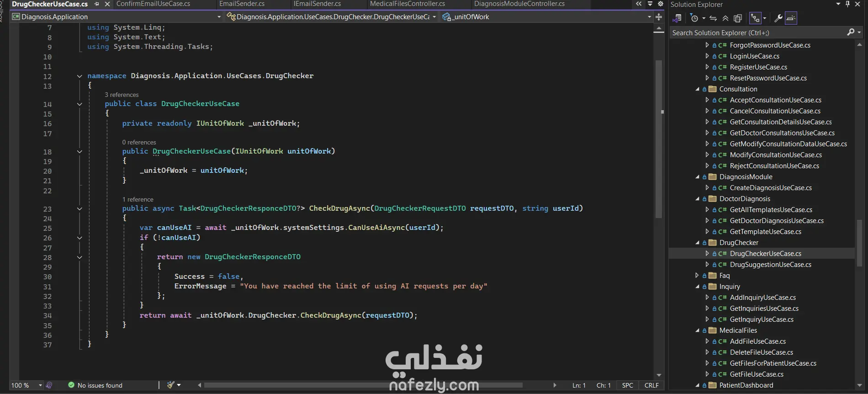This screenshot has width=868, height=394.
Task: Switch to the ConfirmEmailUseCase.cs tab
Action: 153,4
